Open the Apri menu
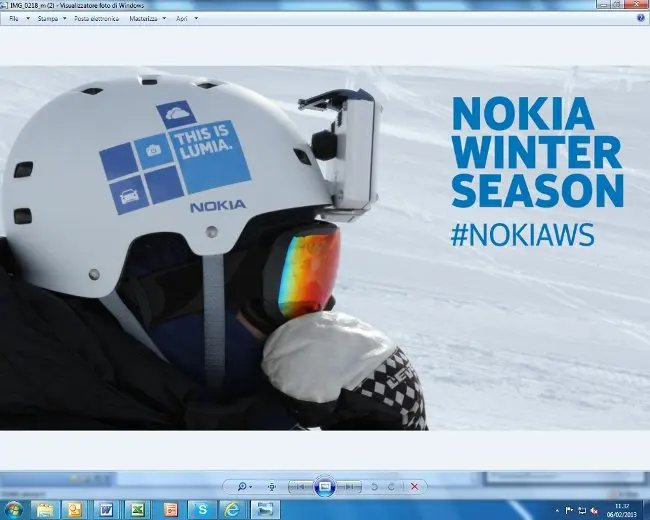 [x=182, y=19]
